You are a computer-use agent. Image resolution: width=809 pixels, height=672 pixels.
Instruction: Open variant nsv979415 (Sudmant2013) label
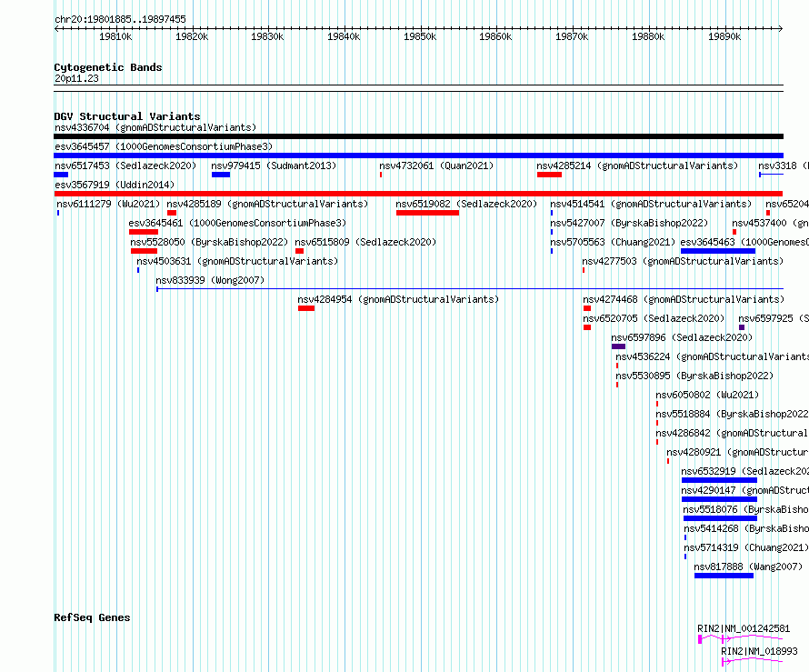tap(274, 165)
